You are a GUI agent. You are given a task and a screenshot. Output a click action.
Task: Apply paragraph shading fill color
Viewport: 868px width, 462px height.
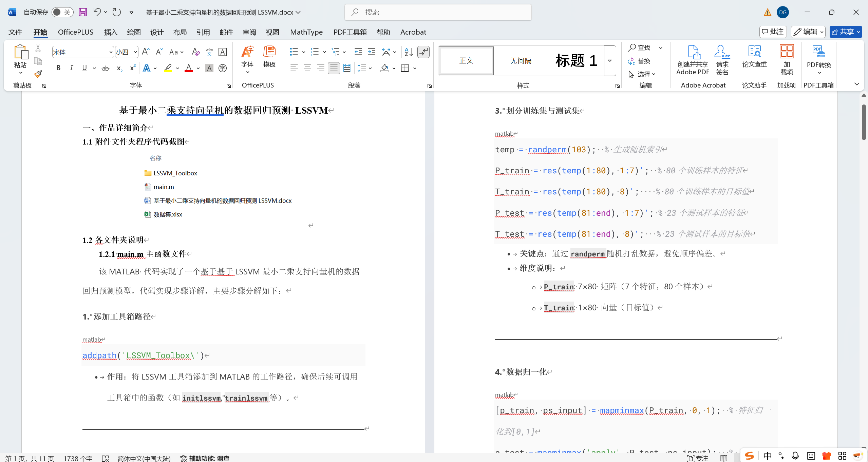coord(384,68)
